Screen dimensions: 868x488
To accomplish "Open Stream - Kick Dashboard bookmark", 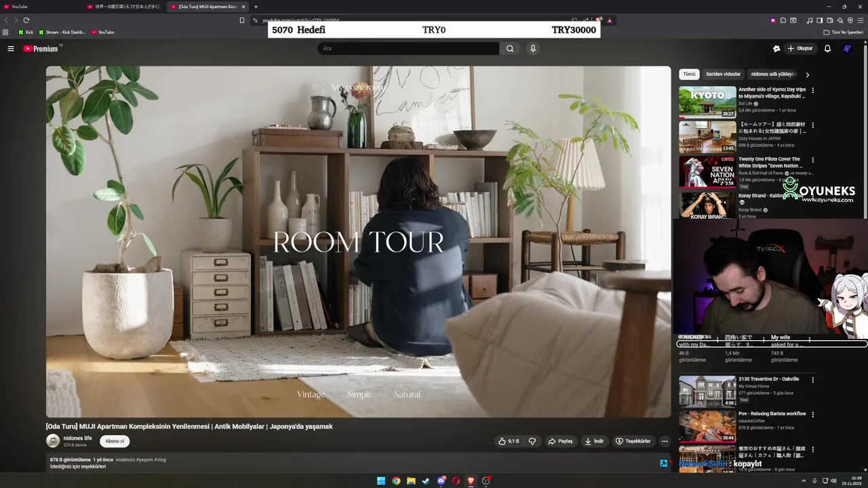I will tap(62, 32).
